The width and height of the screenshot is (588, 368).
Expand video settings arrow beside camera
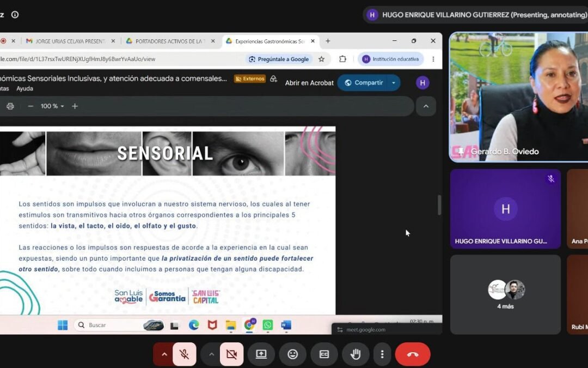click(x=211, y=354)
